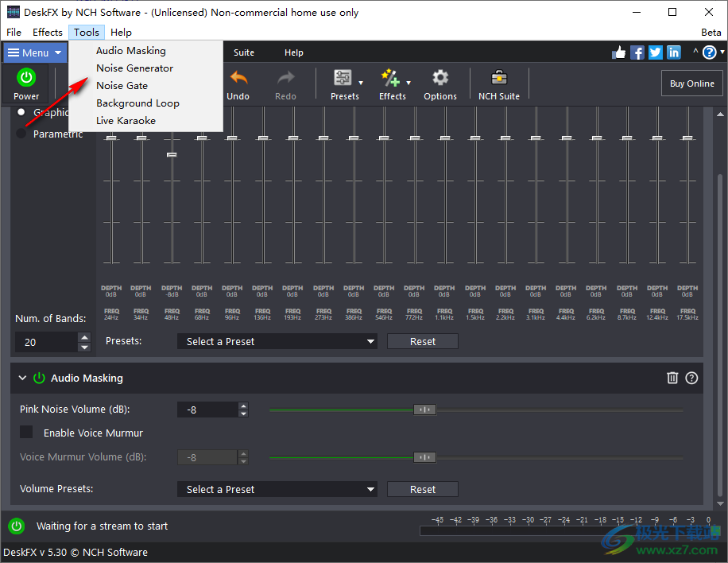Toggle the Audio Masking power switch
728x563 pixels.
pos(38,378)
